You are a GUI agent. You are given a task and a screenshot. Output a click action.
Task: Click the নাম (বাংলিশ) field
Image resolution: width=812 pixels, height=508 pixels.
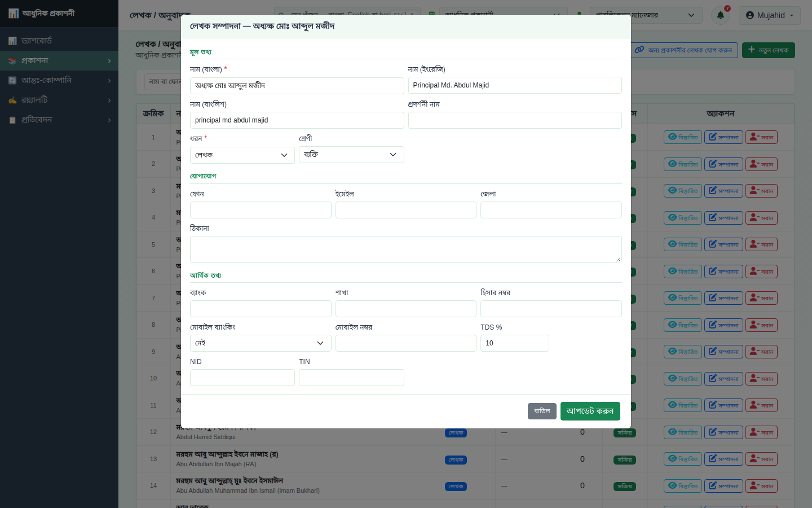(x=297, y=120)
